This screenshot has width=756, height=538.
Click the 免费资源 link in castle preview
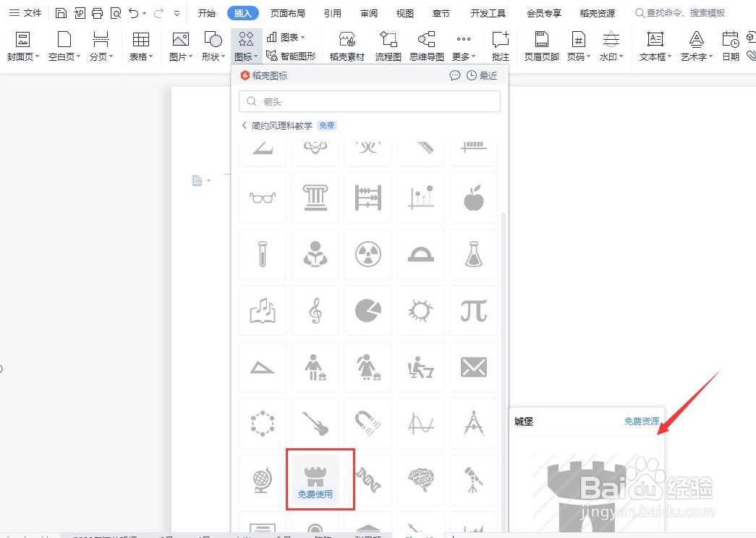point(641,421)
